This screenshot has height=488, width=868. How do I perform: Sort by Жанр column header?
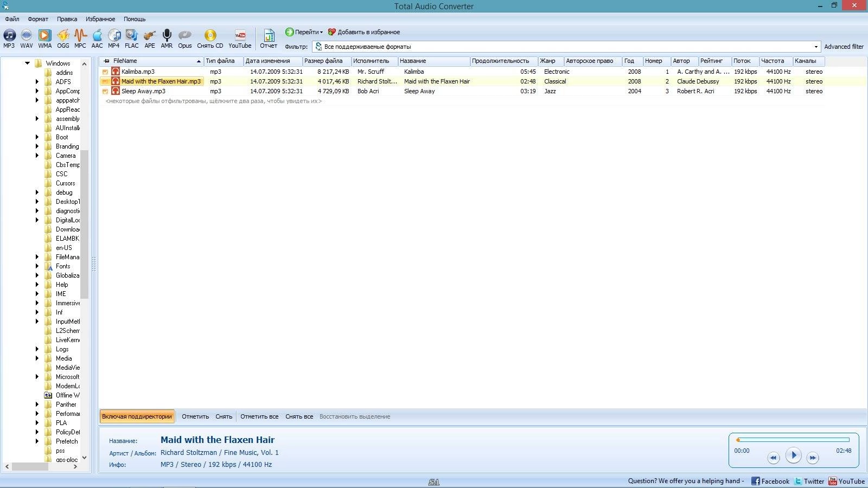pyautogui.click(x=551, y=61)
